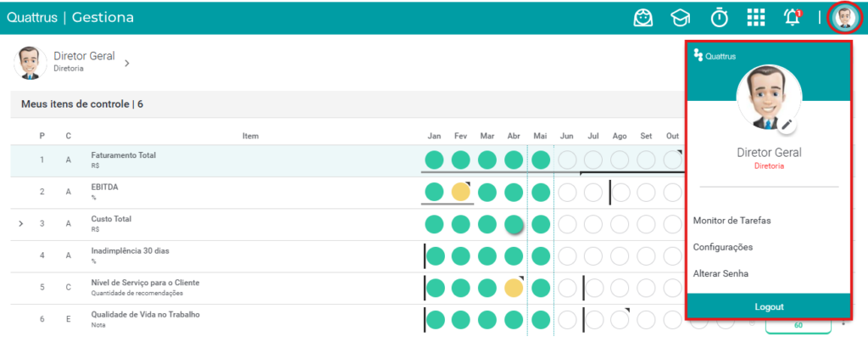This screenshot has width=868, height=359.
Task: Click the yellow Fev indicator for EBITDA
Action: coord(460,193)
